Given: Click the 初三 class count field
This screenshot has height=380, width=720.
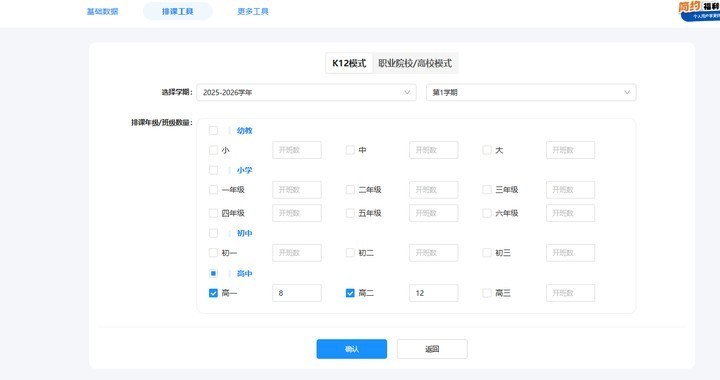Looking at the screenshot, I should 570,253.
